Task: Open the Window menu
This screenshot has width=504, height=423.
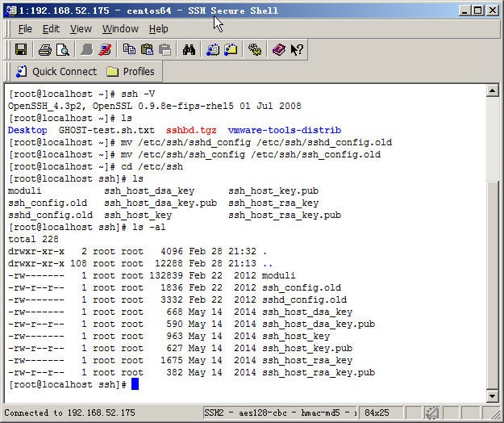Action: pos(120,29)
